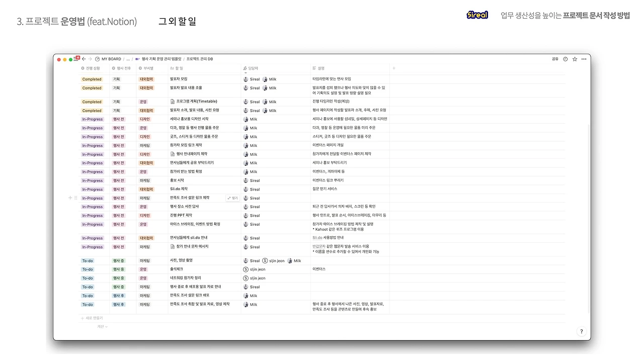Click the 참가비 받는 방법 확정 task title
644x362 pixels.
click(186, 172)
